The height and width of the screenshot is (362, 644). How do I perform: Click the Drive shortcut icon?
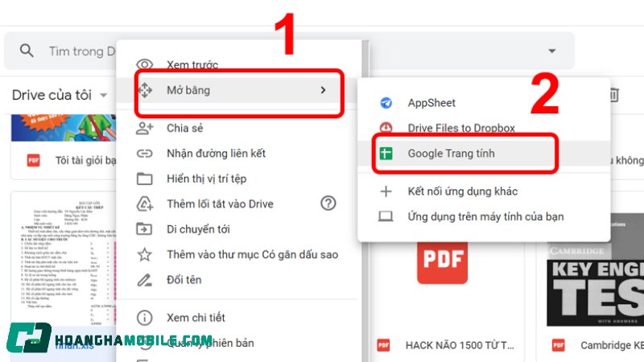tap(145, 204)
